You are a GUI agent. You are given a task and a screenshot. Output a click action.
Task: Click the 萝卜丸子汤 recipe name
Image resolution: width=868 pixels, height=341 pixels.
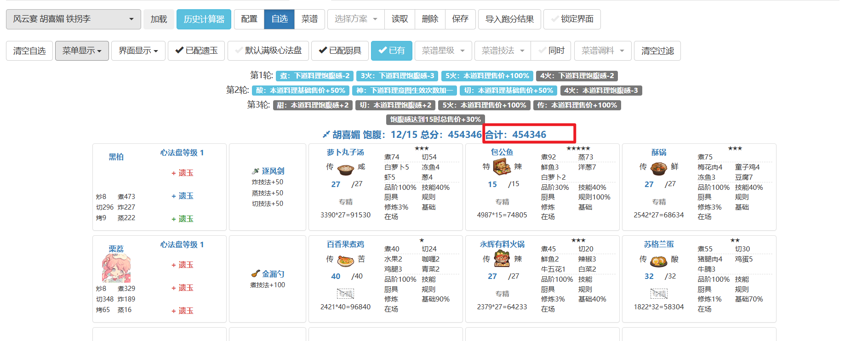(x=345, y=152)
